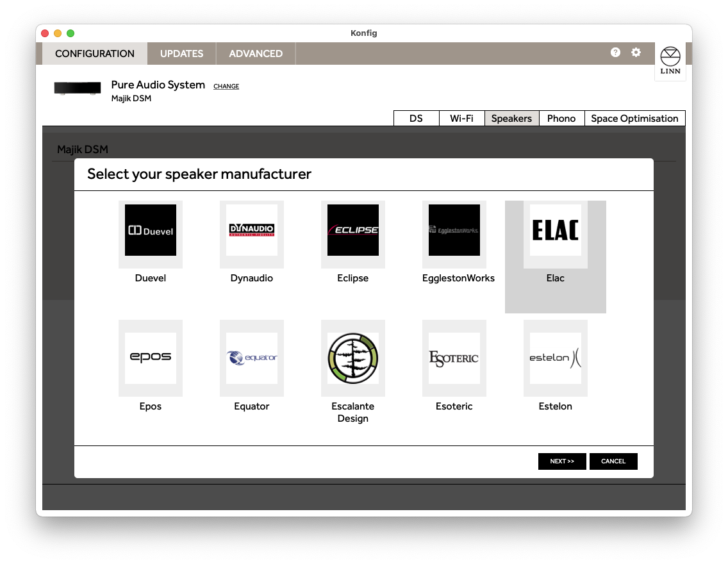Click the ELAC logo thumbnail
This screenshot has height=564, width=728.
coord(555,230)
